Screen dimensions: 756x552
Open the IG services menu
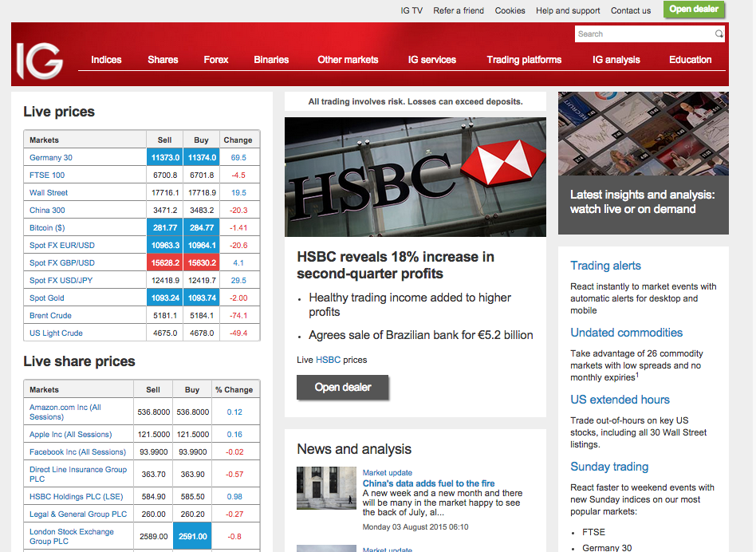pyautogui.click(x=432, y=60)
